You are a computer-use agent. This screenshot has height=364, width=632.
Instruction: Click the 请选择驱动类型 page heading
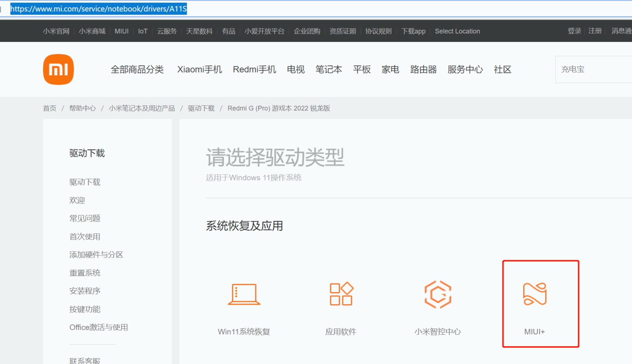(275, 157)
